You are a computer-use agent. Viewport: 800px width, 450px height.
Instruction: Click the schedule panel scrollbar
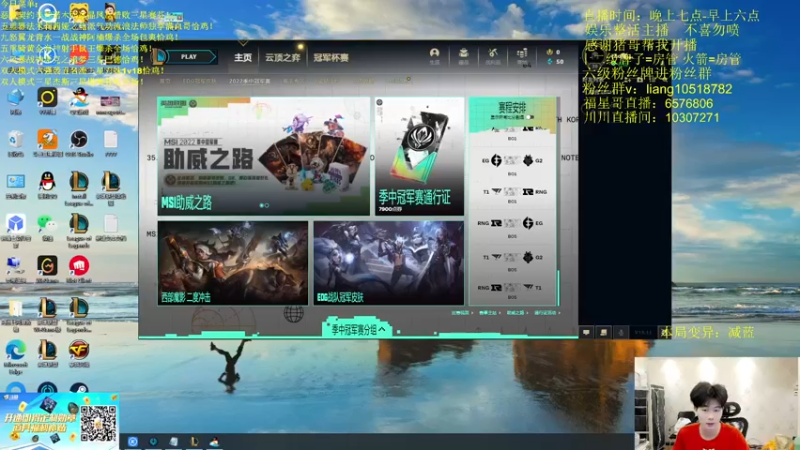pos(558,287)
